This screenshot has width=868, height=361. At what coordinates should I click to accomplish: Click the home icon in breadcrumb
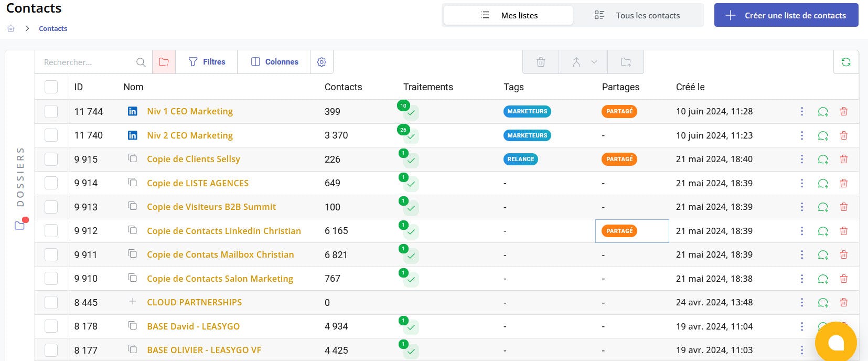point(11,28)
